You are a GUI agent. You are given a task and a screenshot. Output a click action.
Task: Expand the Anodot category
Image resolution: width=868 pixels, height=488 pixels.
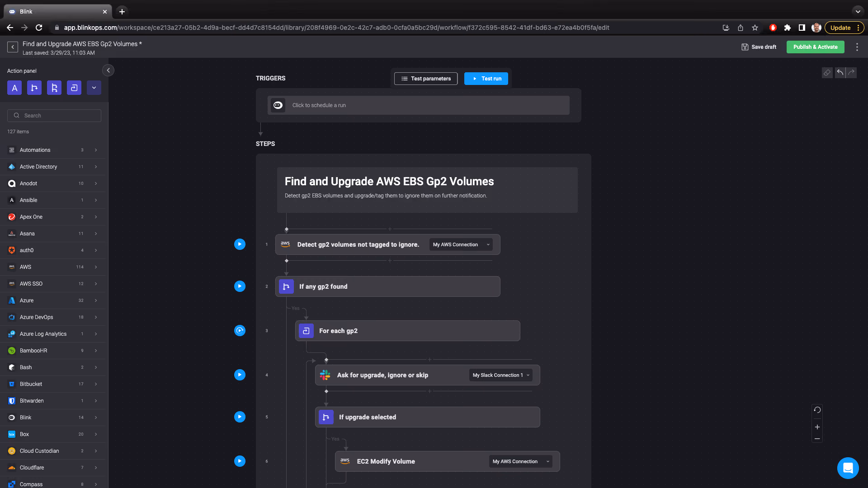52,183
